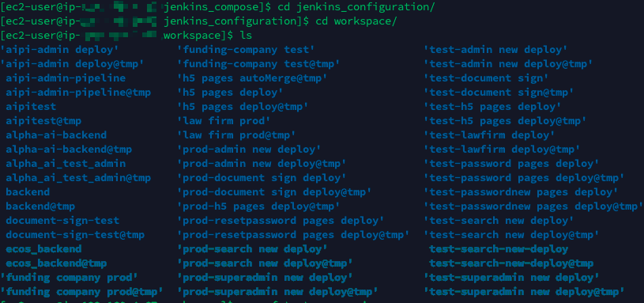Select 'test-document sign' entry
The height and width of the screenshot is (303, 644).
click(x=486, y=78)
